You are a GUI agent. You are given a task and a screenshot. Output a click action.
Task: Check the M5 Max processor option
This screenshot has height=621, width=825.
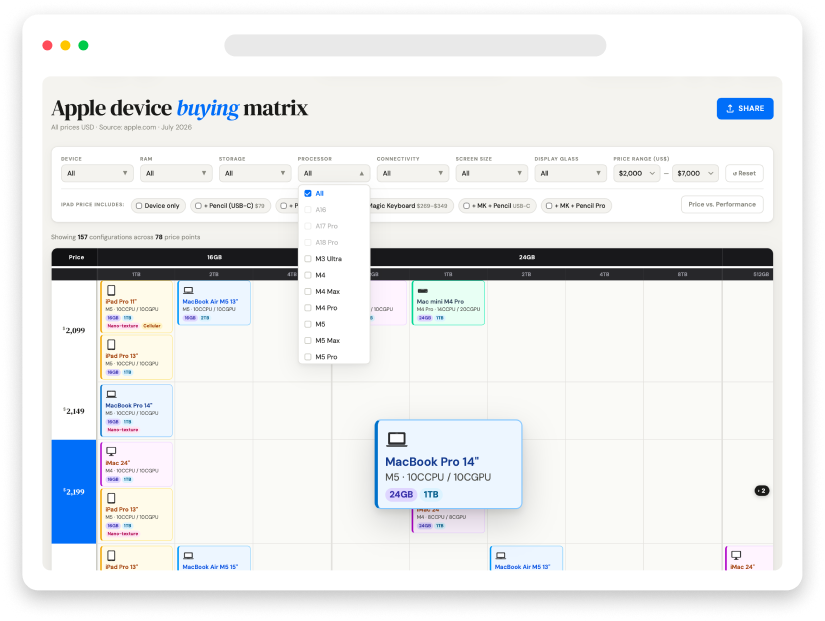[308, 340]
